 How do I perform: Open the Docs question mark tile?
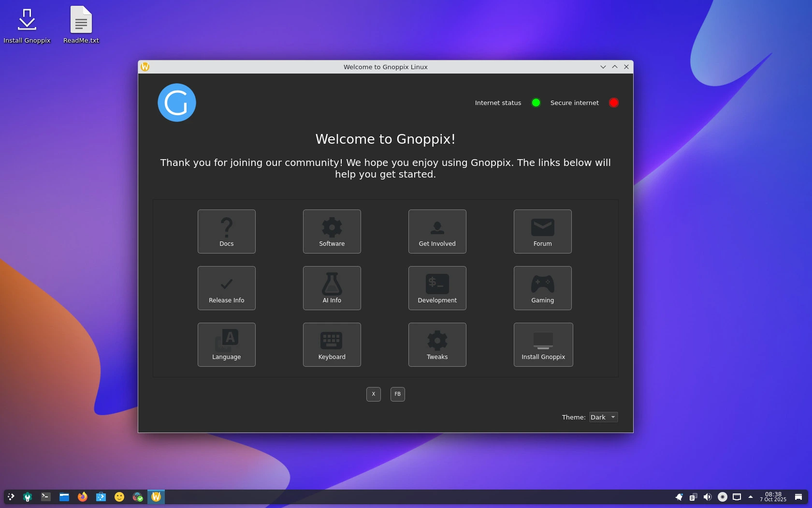(226, 231)
